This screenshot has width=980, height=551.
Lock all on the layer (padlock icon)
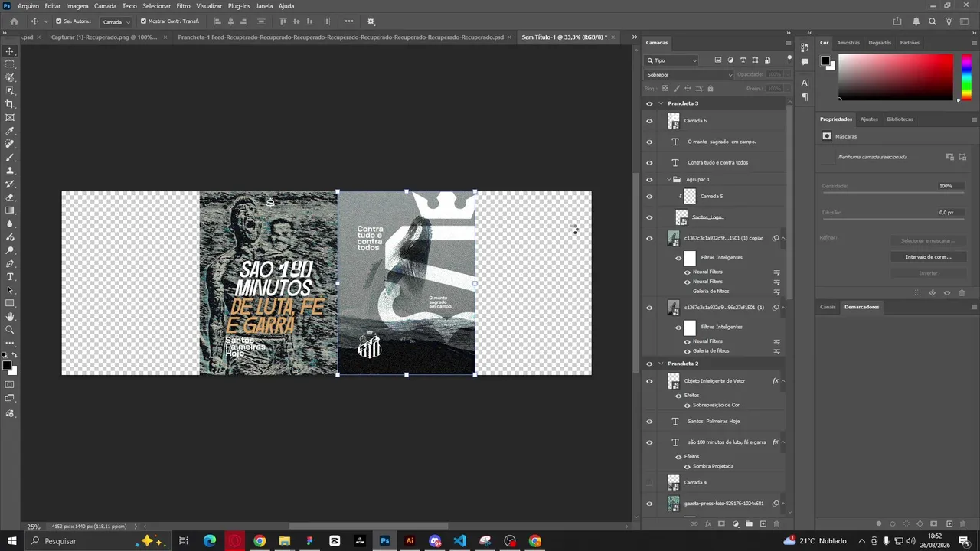[x=710, y=89]
